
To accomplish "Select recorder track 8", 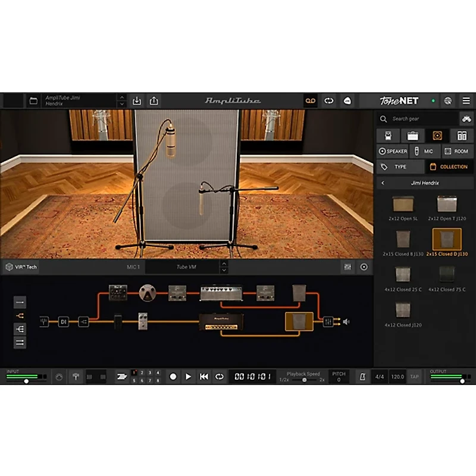I will tap(158, 380).
